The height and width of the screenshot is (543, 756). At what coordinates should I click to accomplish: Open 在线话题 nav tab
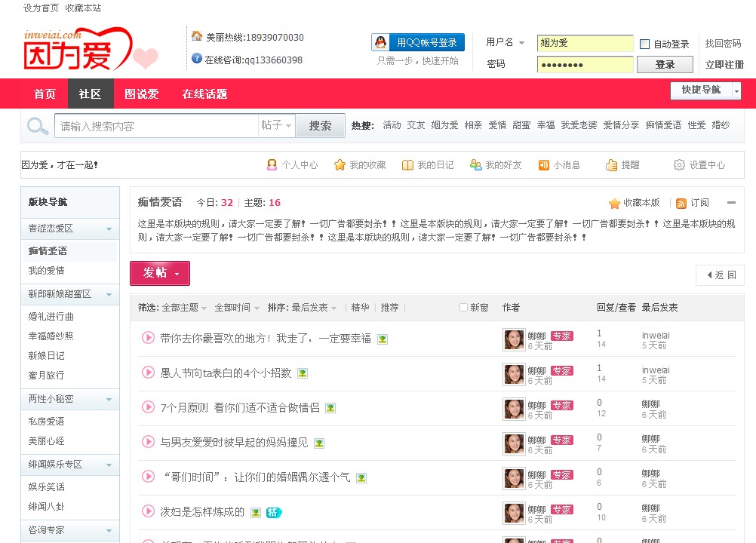(204, 94)
